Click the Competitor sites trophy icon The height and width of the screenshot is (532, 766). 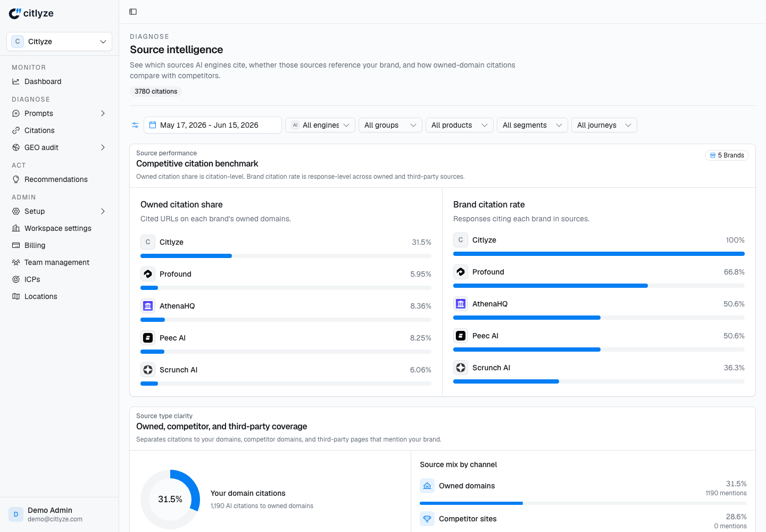[x=427, y=519]
